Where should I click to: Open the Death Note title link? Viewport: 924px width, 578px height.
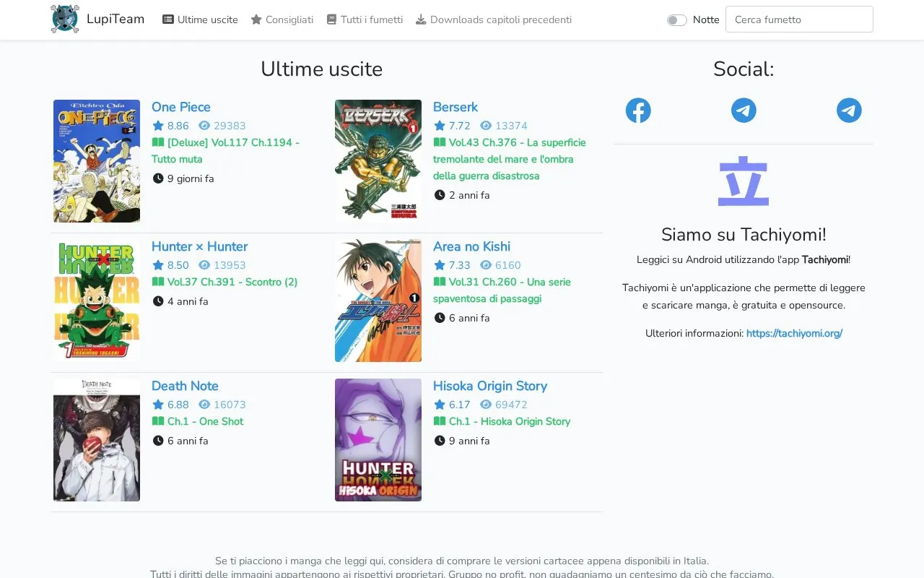[x=185, y=386]
